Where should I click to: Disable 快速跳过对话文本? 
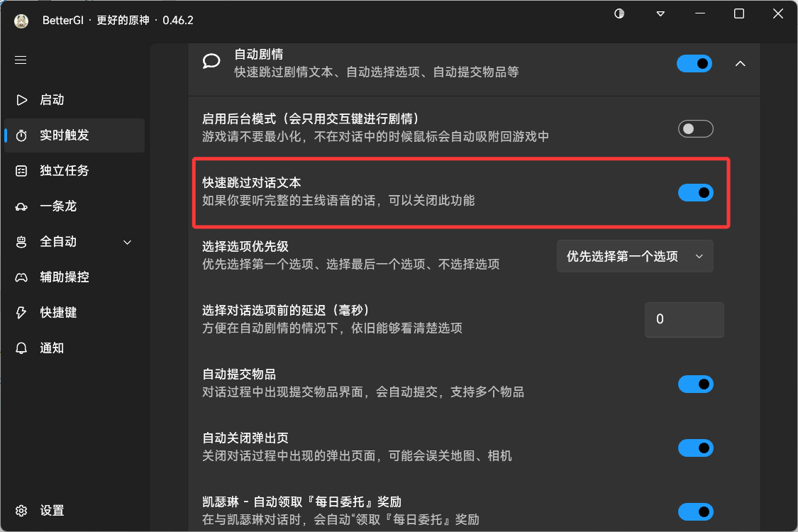[696, 192]
